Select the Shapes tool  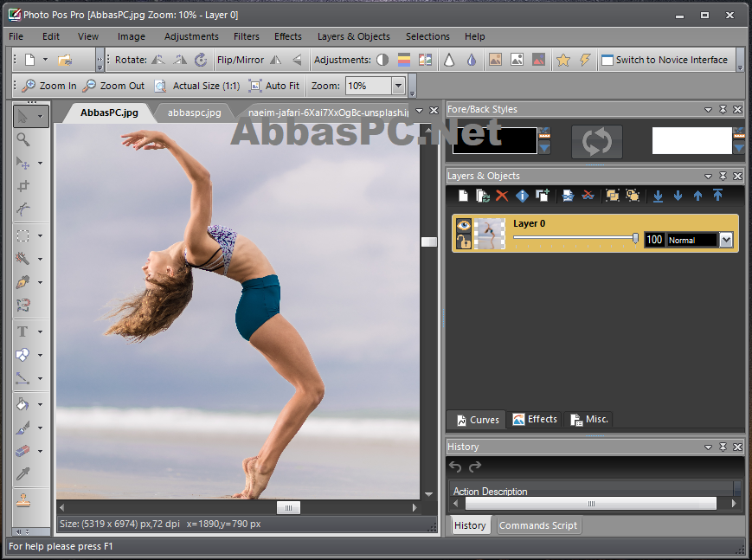[22, 355]
